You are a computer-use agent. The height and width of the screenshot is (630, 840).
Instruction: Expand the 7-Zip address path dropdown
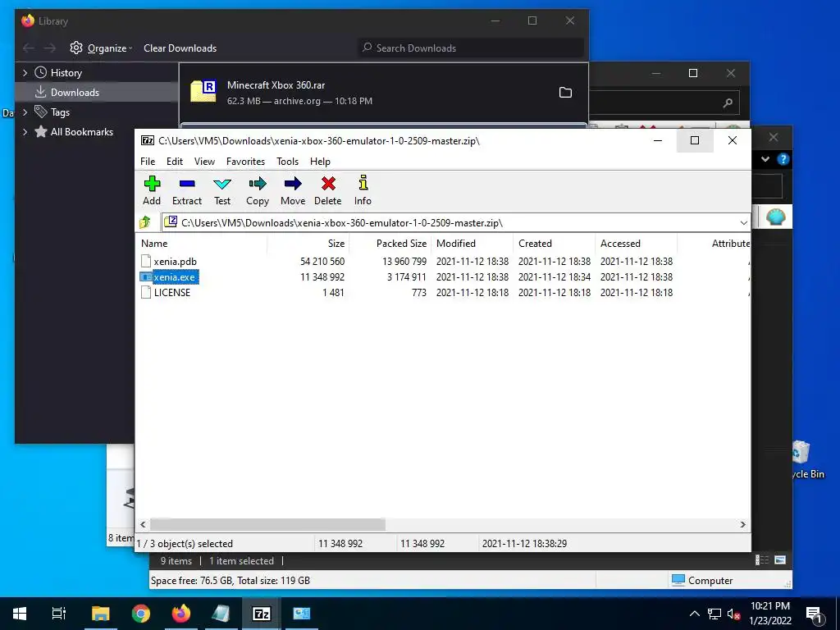(x=743, y=223)
